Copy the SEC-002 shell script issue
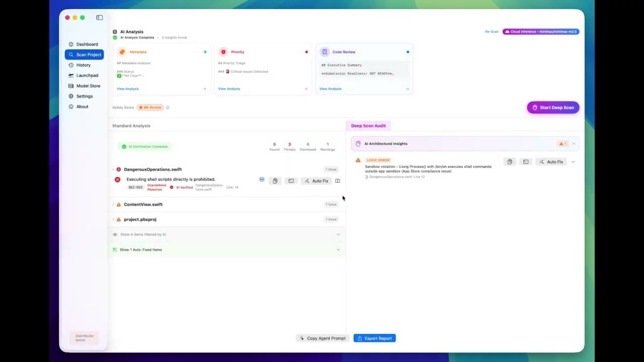 coord(275,181)
